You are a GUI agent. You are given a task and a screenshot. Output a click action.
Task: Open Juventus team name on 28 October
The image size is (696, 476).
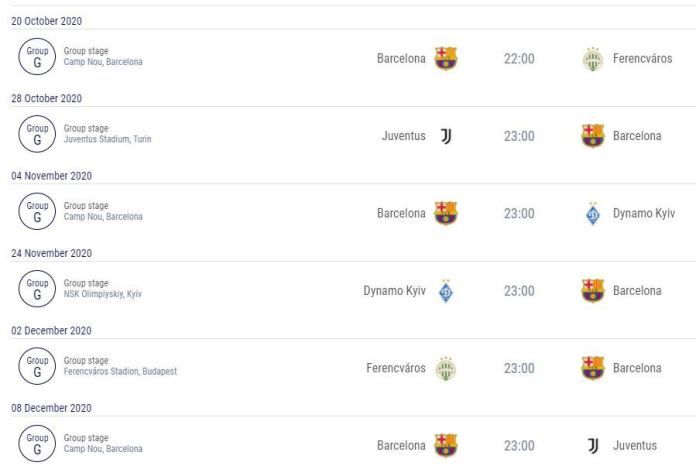pyautogui.click(x=403, y=135)
